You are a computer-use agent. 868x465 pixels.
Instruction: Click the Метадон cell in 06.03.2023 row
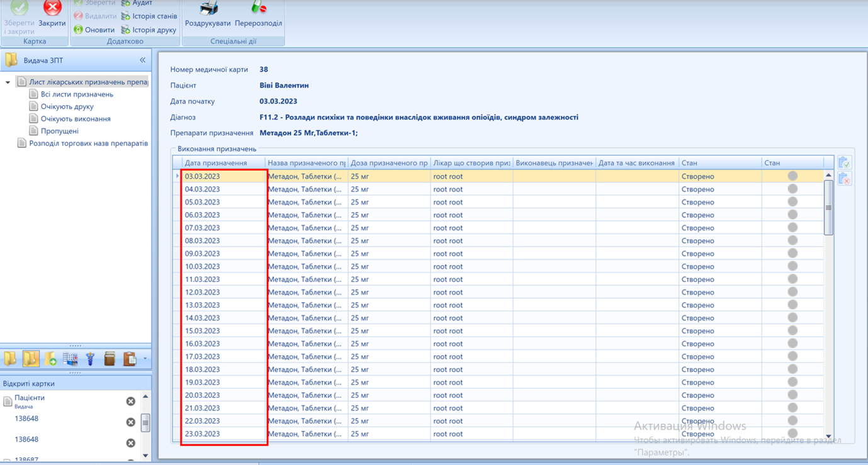click(x=307, y=215)
